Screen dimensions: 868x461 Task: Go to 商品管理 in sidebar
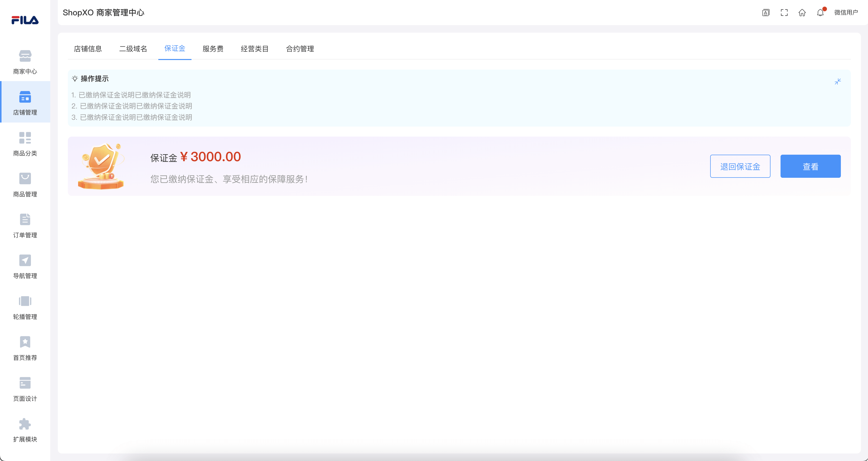(x=25, y=185)
